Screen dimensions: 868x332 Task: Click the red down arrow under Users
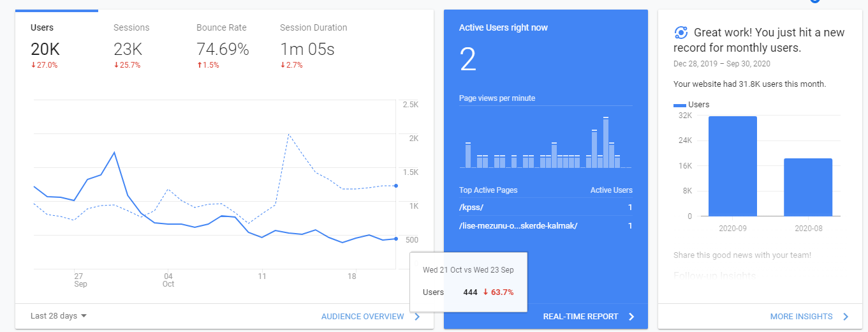click(x=33, y=65)
